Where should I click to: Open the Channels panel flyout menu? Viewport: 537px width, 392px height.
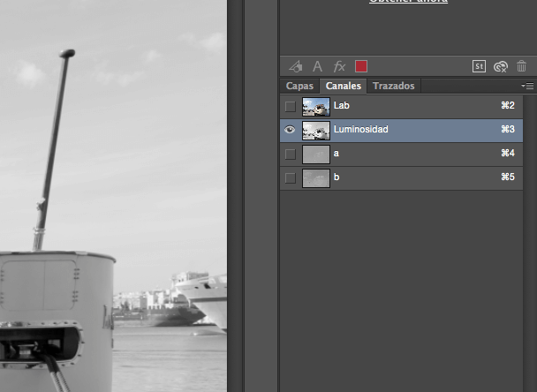click(x=528, y=86)
